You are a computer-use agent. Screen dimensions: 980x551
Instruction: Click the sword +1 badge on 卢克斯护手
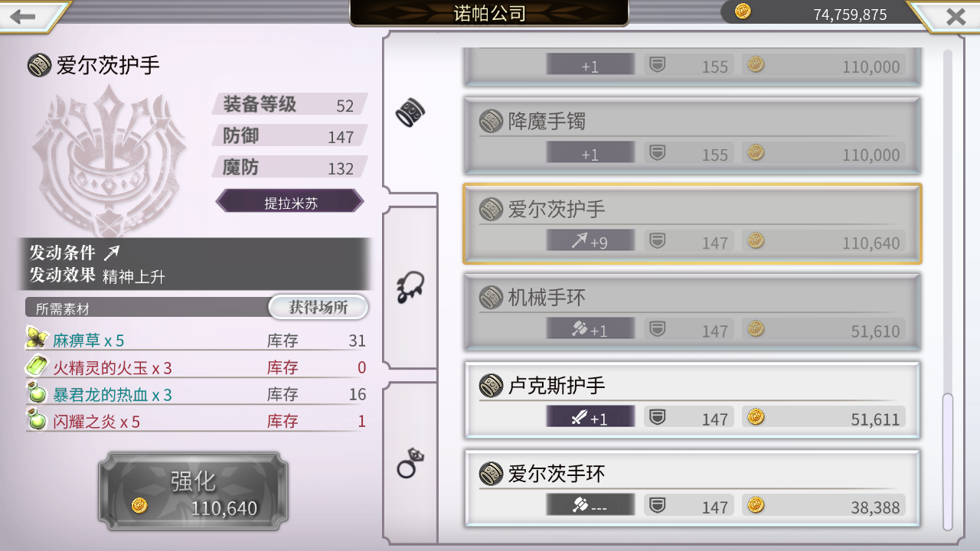[x=590, y=417]
